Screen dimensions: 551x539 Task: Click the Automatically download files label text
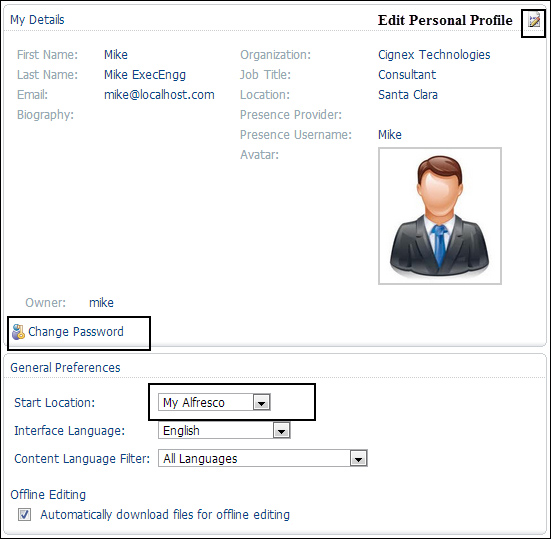pyautogui.click(x=165, y=515)
